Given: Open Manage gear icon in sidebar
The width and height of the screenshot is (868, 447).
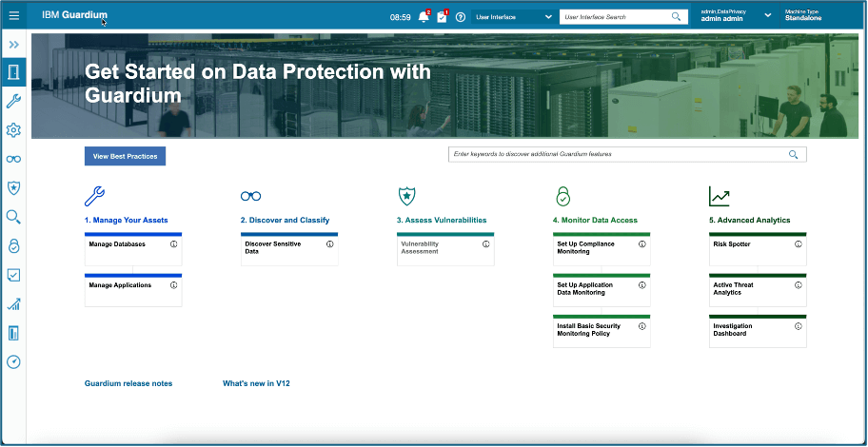Looking at the screenshot, I should pyautogui.click(x=14, y=130).
